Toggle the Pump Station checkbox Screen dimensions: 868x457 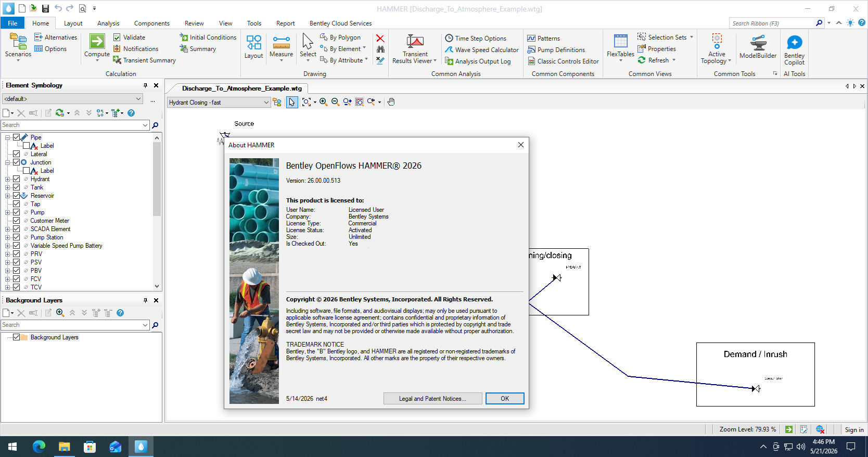[16, 237]
